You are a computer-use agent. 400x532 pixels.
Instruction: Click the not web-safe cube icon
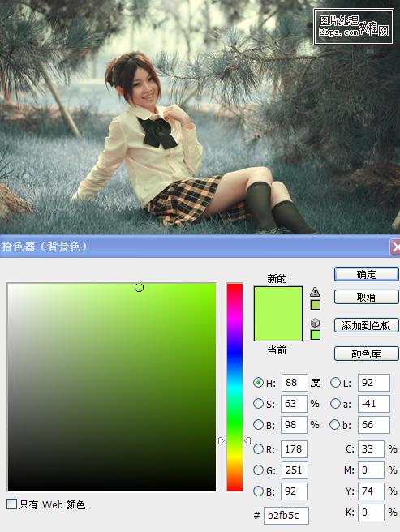tap(315, 322)
